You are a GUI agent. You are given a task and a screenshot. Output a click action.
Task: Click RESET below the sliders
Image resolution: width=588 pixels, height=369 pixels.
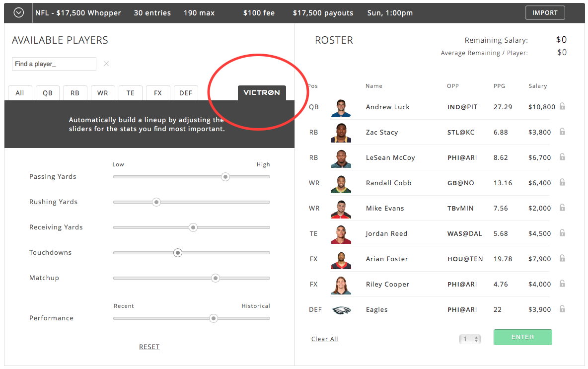coord(149,346)
